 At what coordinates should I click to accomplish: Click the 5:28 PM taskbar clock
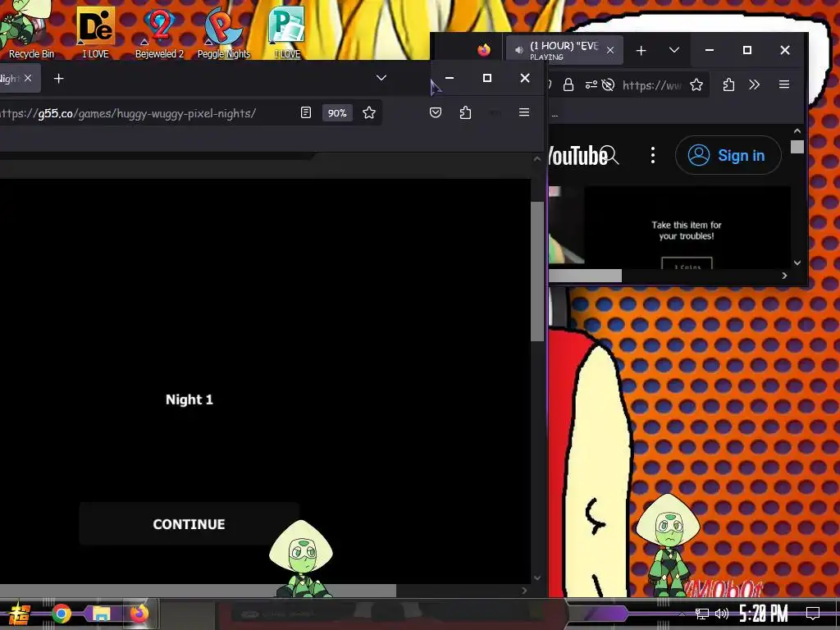(x=764, y=614)
